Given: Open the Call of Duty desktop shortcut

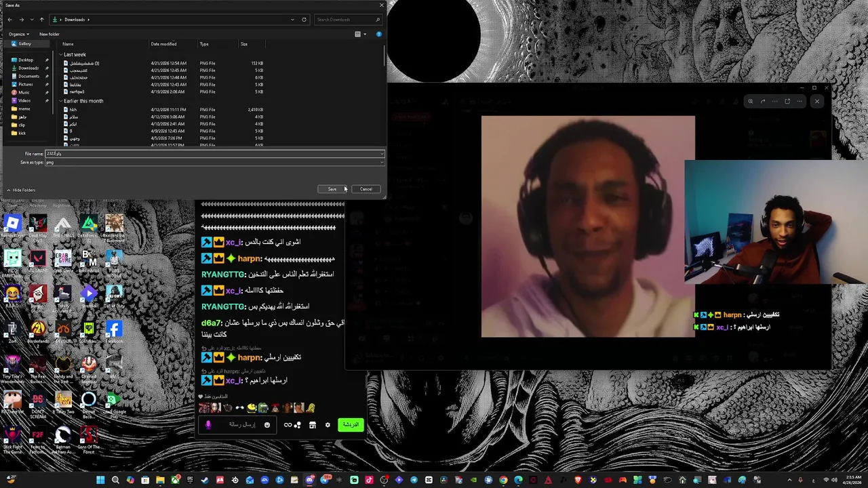Looking at the screenshot, I should click(x=114, y=296).
